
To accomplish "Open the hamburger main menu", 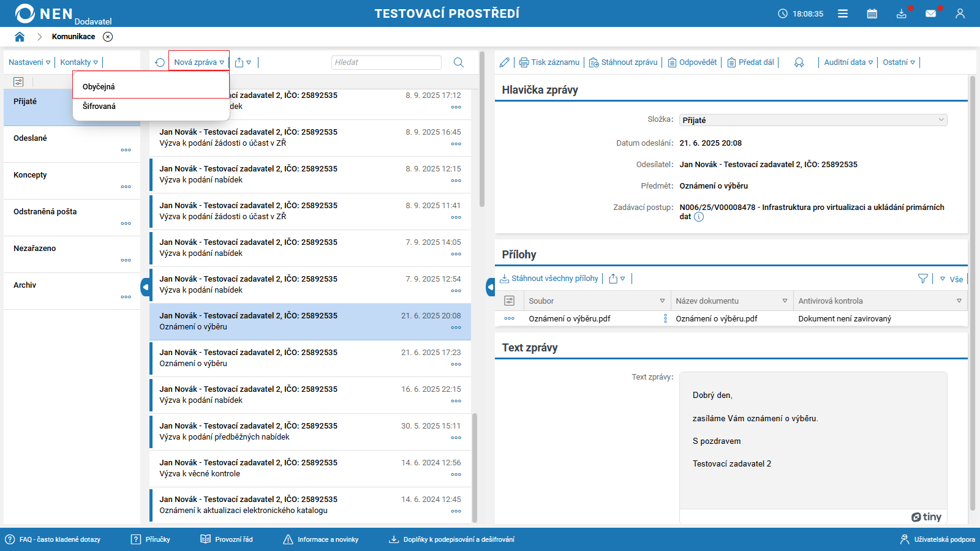I will (843, 13).
